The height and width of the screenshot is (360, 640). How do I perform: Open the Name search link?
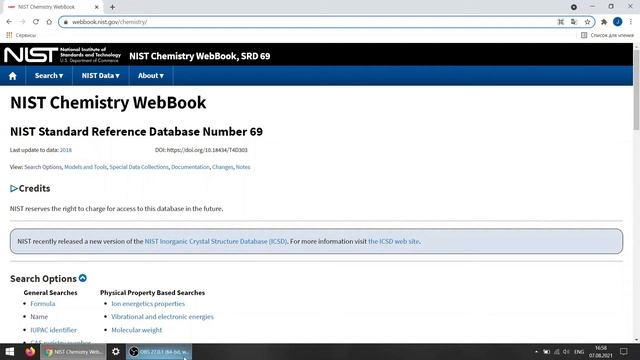click(39, 317)
